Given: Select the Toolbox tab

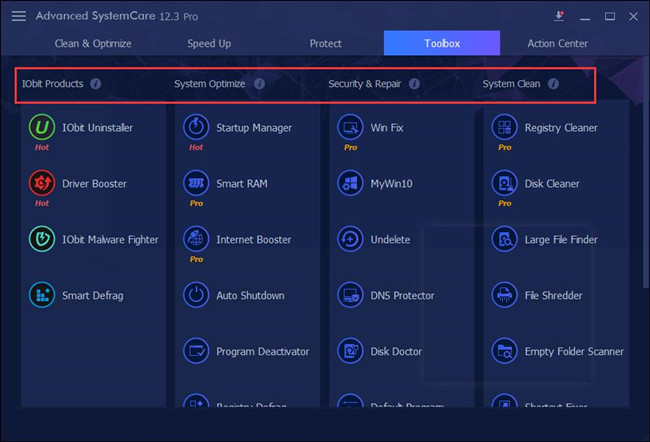Looking at the screenshot, I should (x=442, y=43).
